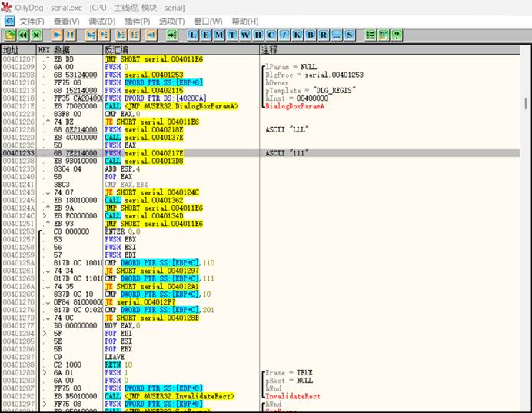The height and width of the screenshot is (413, 532).
Task: Click the Execute till return icon
Action: pyautogui.click(x=151, y=35)
